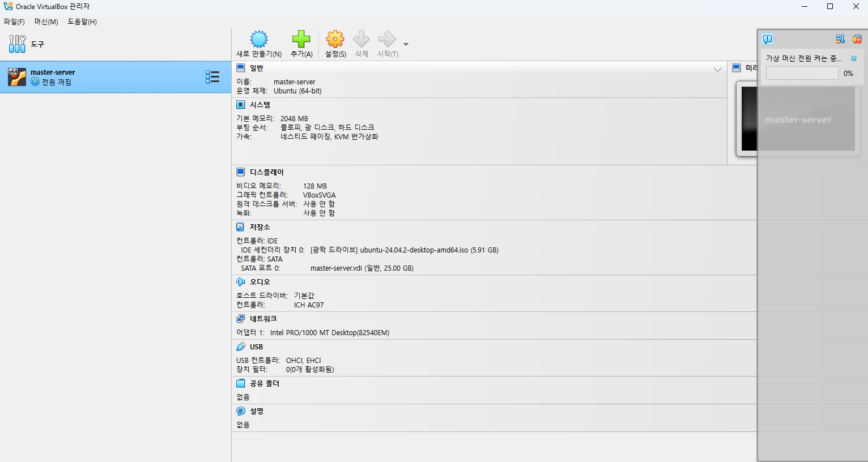Click the New (새로 만들기) machine icon

[259, 39]
